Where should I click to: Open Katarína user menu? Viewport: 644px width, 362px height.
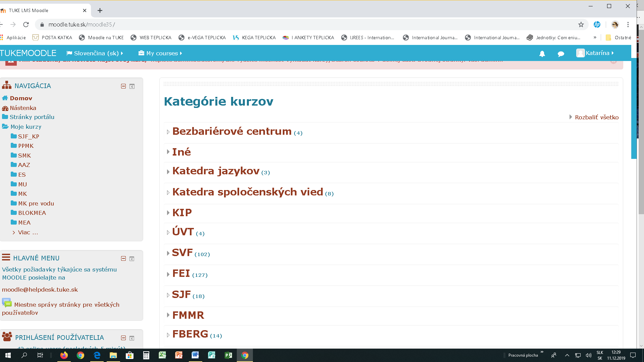[x=595, y=53]
